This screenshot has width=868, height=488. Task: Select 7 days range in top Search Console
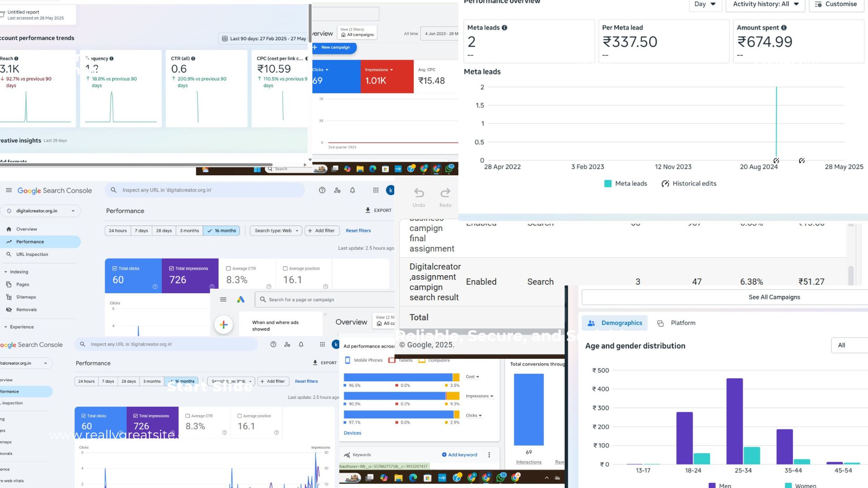142,231
